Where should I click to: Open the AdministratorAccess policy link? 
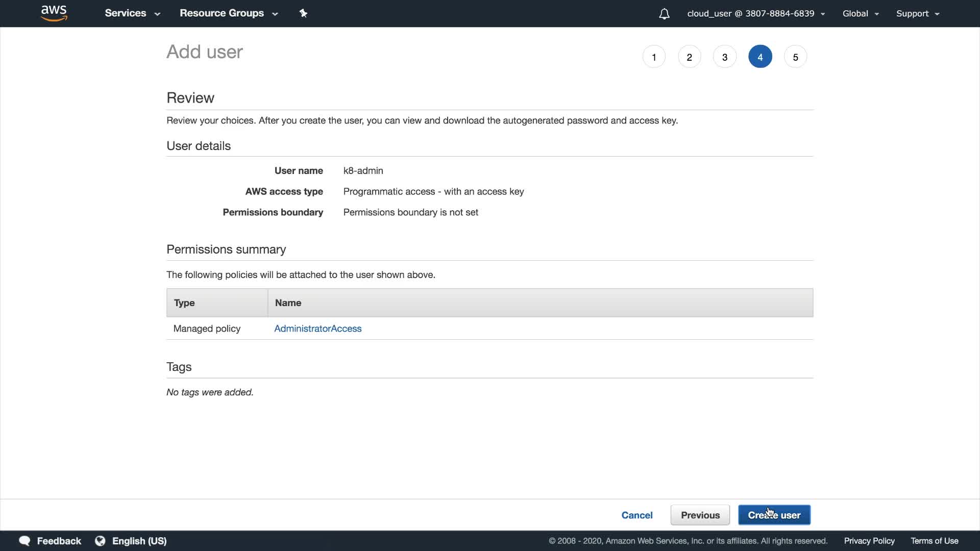coord(317,329)
